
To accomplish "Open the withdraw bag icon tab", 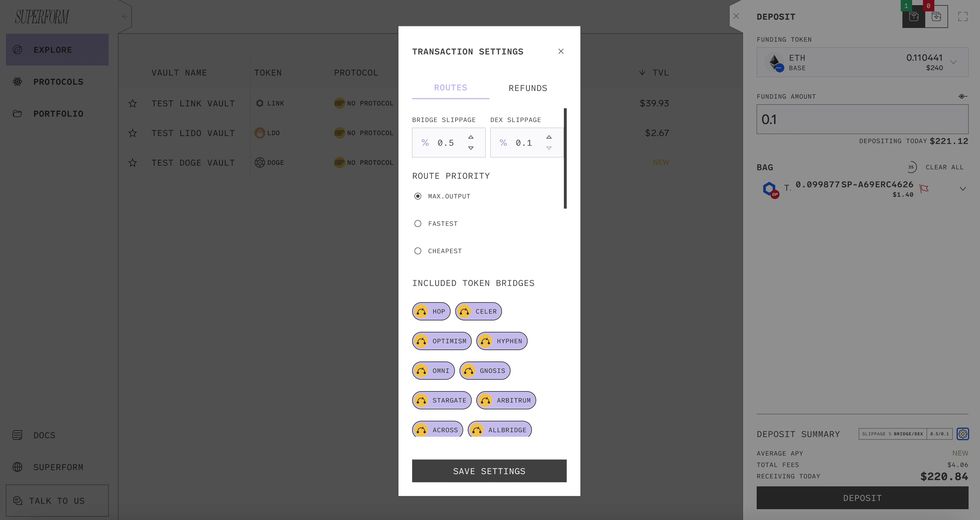I will pyautogui.click(x=936, y=16).
